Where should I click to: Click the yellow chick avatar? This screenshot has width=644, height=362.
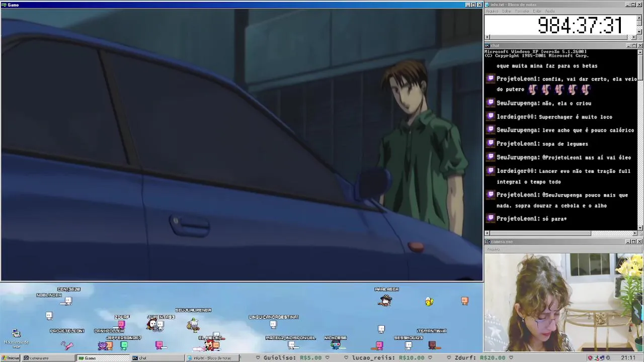click(429, 301)
